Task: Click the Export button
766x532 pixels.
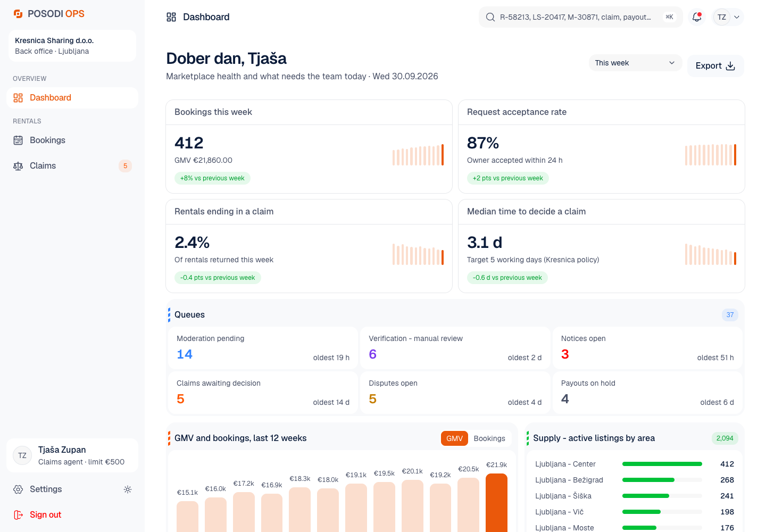Action: [715, 66]
